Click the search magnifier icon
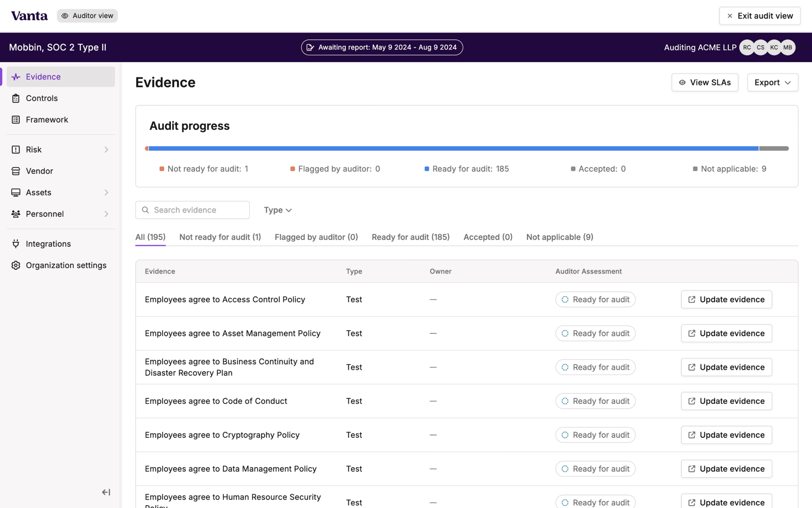The image size is (812, 508). (145, 210)
